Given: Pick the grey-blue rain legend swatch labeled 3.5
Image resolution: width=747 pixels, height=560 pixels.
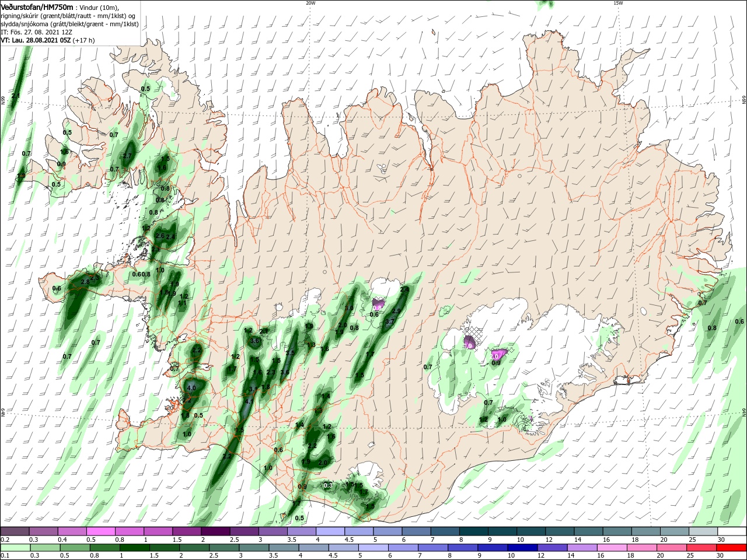Looking at the screenshot, I should click(284, 548).
